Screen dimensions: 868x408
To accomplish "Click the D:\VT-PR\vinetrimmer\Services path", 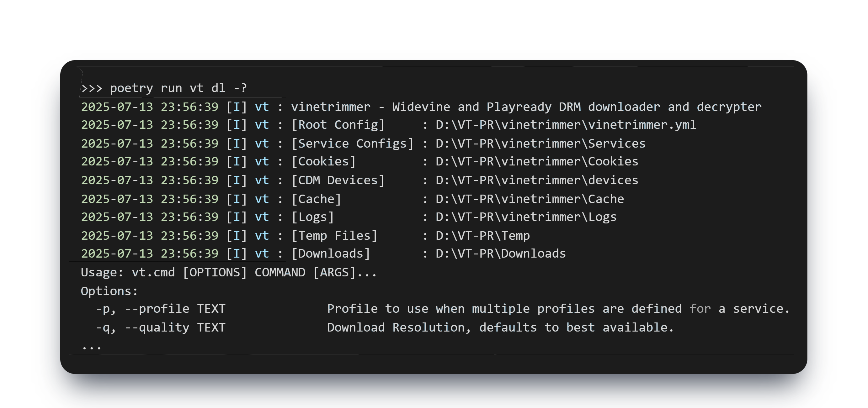I will click(x=540, y=144).
